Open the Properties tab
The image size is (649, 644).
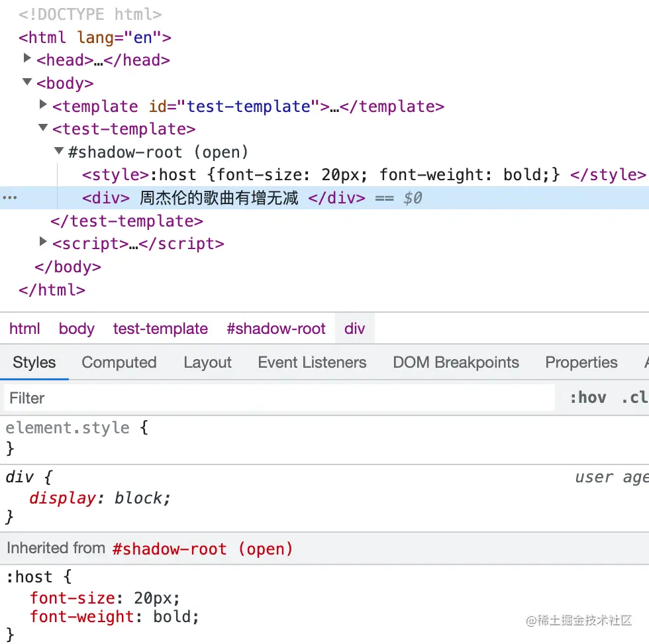(581, 362)
